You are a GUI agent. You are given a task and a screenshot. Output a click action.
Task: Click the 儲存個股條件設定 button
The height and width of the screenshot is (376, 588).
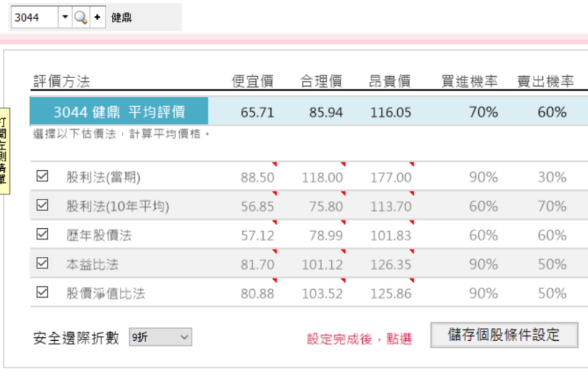click(504, 334)
